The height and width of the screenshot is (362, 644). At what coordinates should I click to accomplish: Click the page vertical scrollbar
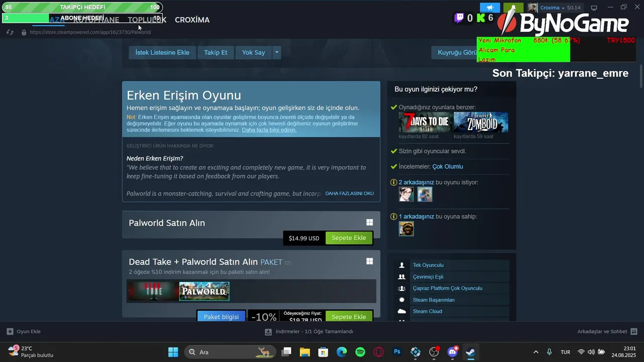640,75
